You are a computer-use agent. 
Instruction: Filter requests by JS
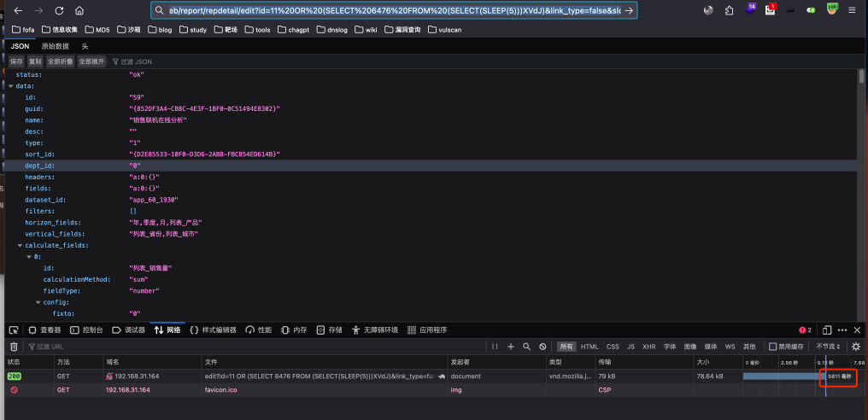click(x=630, y=347)
